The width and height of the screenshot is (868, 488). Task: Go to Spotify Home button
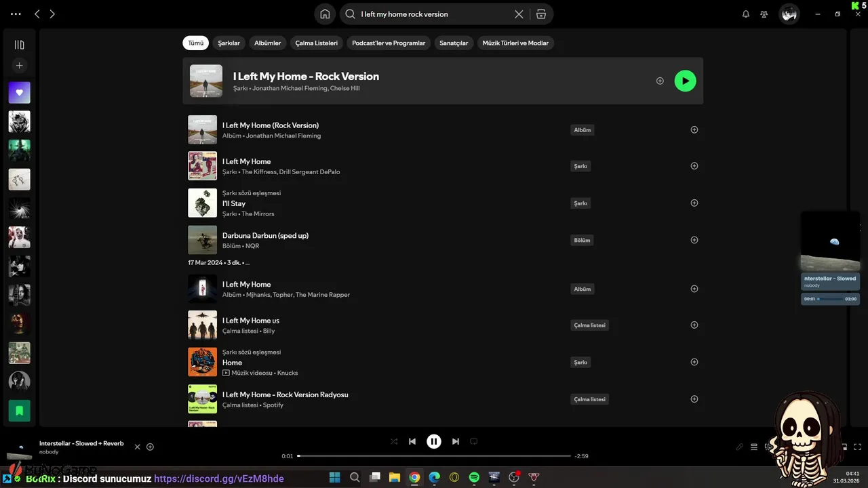click(325, 14)
